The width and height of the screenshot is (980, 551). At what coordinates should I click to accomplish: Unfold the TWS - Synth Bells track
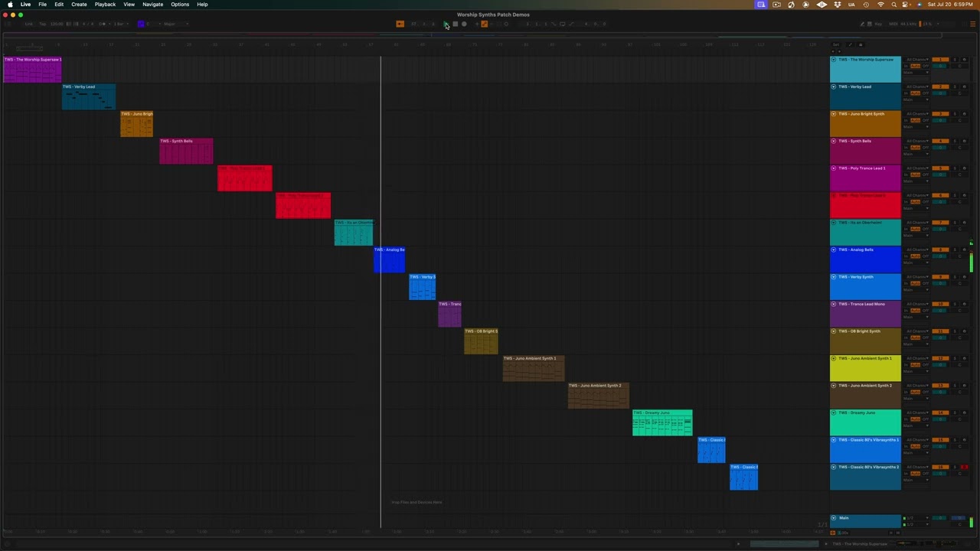pos(834,141)
